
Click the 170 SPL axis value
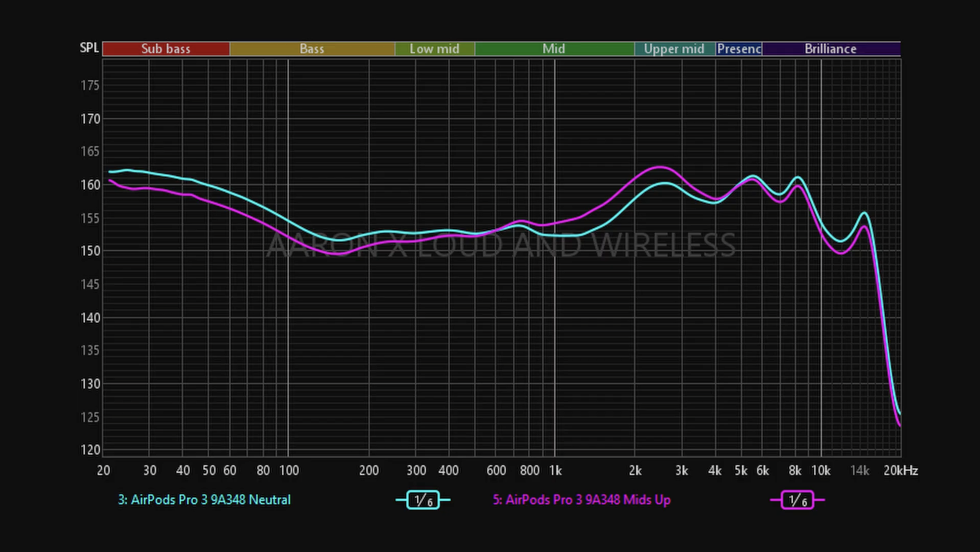tap(90, 119)
